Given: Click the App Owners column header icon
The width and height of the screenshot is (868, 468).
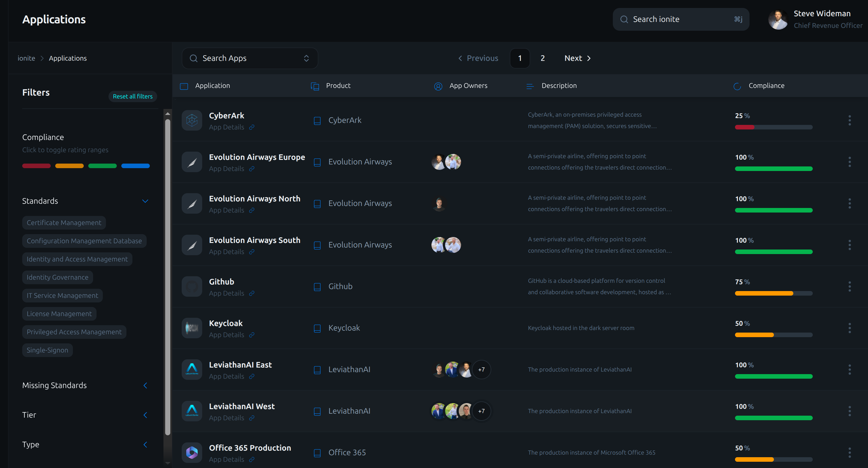Looking at the screenshot, I should coord(438,86).
